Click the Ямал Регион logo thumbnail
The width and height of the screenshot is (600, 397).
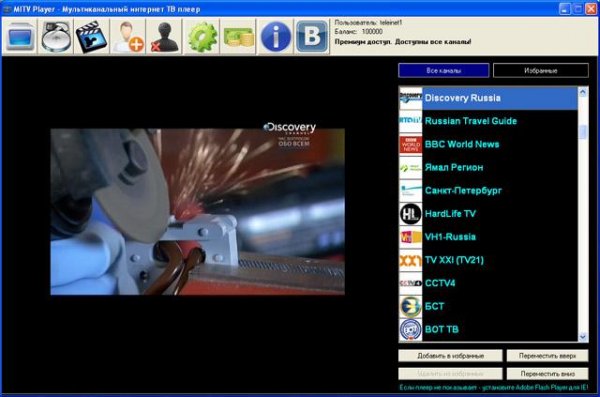click(411, 167)
